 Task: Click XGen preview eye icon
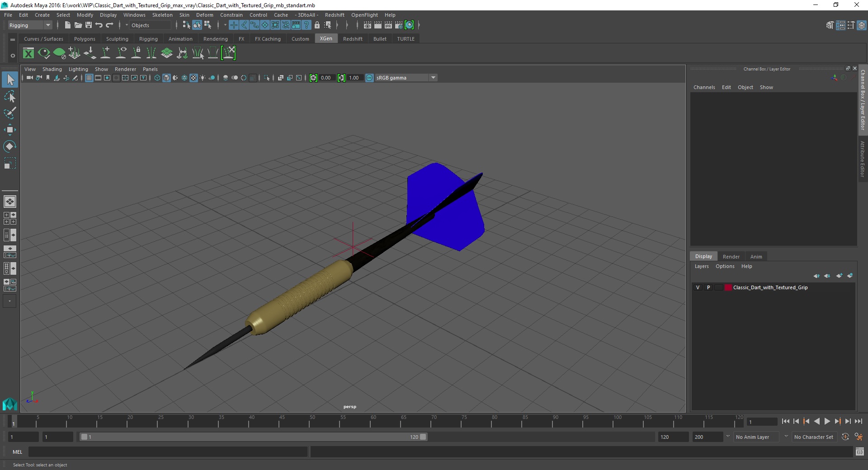(x=44, y=53)
